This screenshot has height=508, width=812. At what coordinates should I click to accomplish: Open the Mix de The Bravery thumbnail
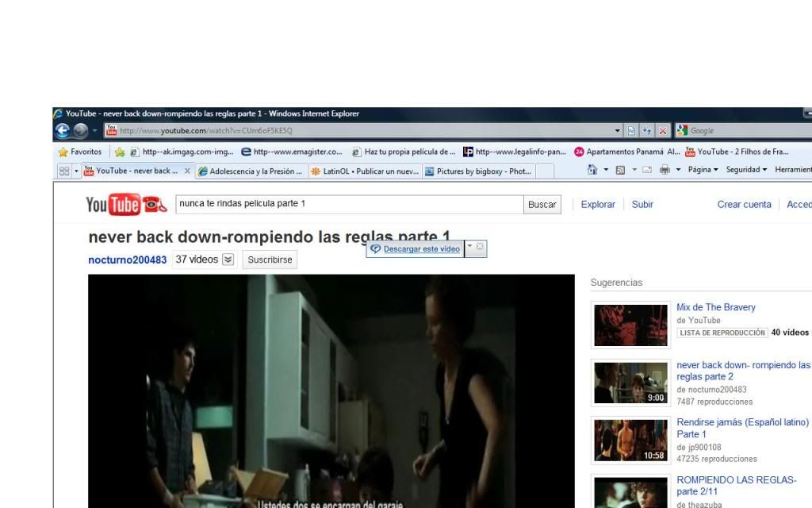pyautogui.click(x=630, y=325)
